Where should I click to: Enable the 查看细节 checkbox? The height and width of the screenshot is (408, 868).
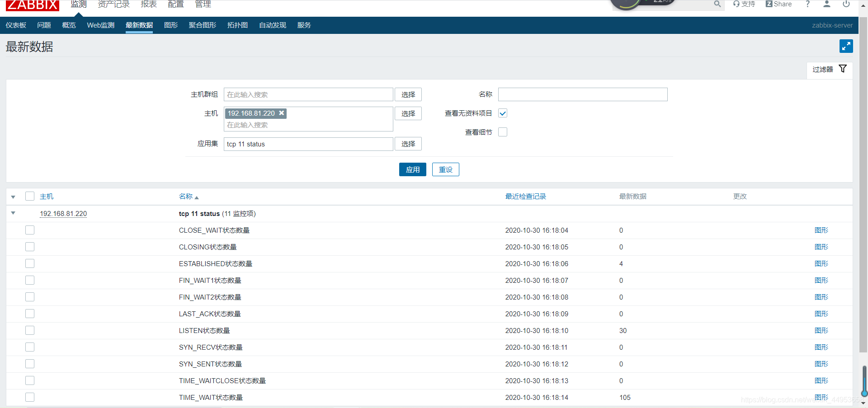click(x=503, y=132)
